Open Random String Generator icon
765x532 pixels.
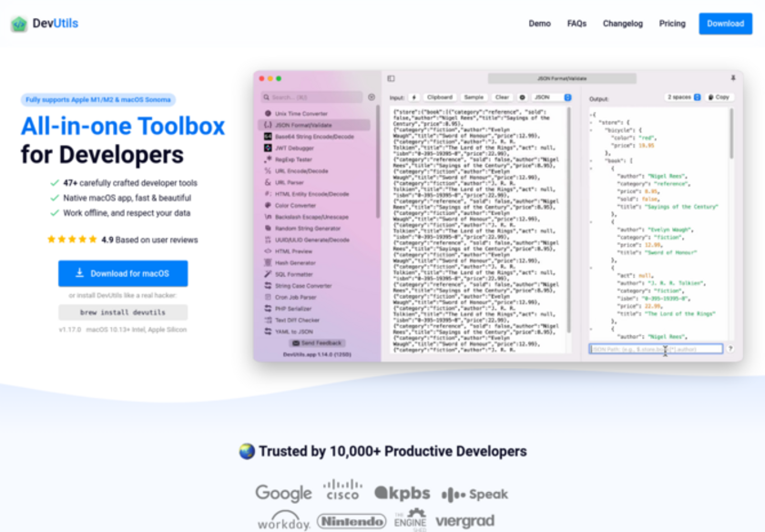click(x=268, y=228)
